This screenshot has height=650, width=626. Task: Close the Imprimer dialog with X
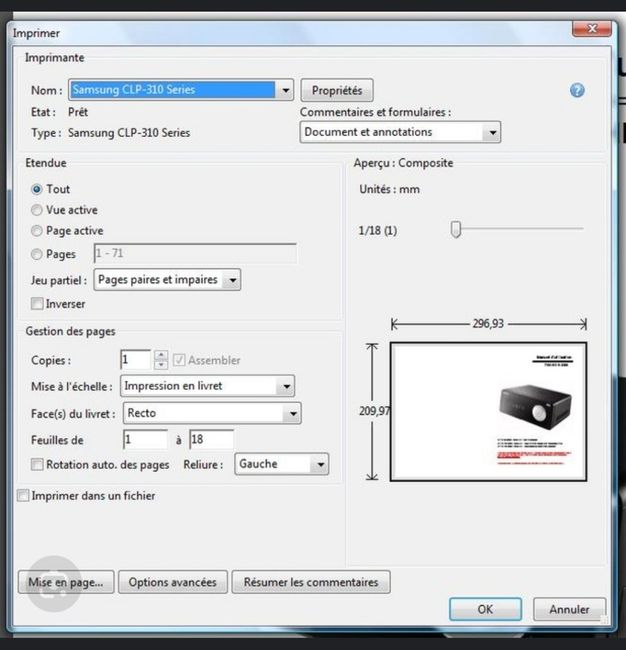pyautogui.click(x=592, y=29)
